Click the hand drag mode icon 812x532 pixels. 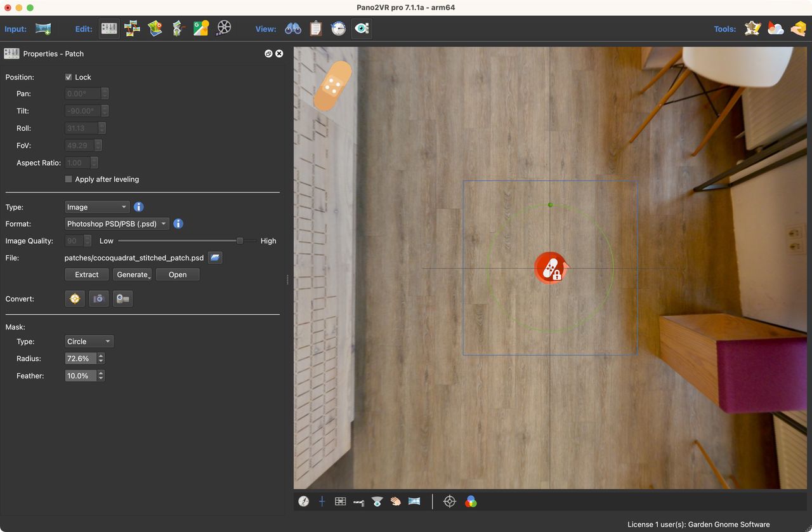395,502
